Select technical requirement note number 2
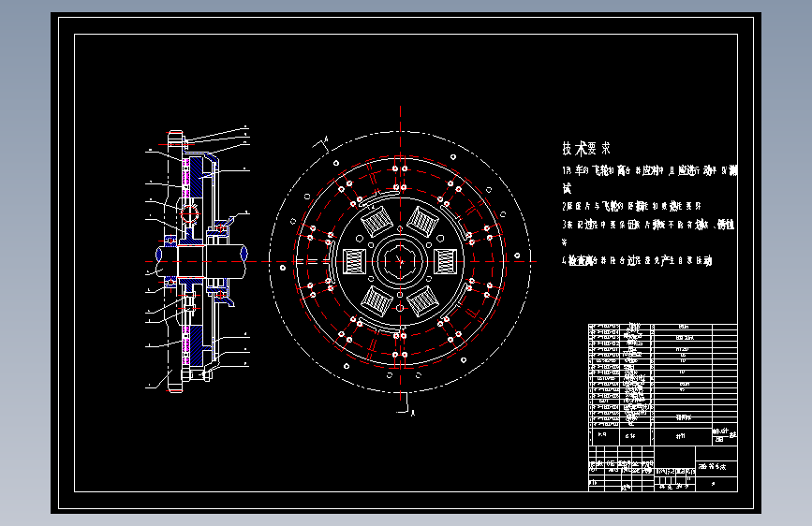The width and height of the screenshot is (812, 526). (632, 206)
